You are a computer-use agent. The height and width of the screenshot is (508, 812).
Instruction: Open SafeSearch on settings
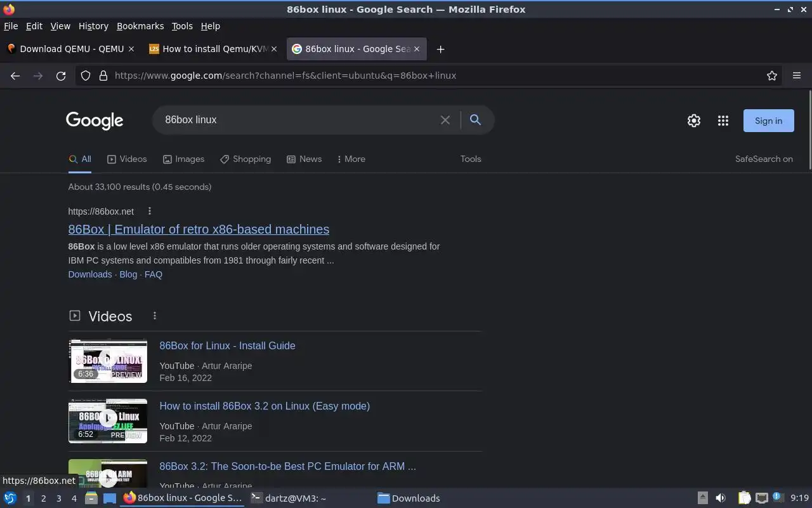tap(764, 159)
